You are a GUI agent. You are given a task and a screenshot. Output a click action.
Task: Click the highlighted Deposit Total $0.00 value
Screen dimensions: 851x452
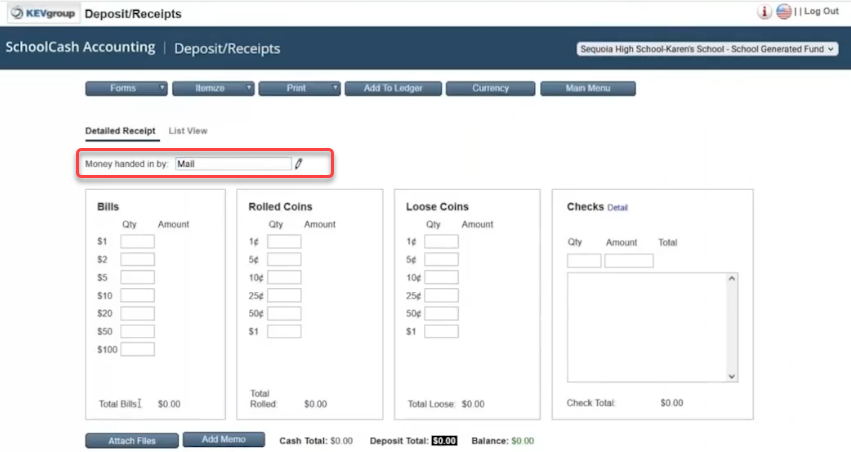(x=444, y=441)
